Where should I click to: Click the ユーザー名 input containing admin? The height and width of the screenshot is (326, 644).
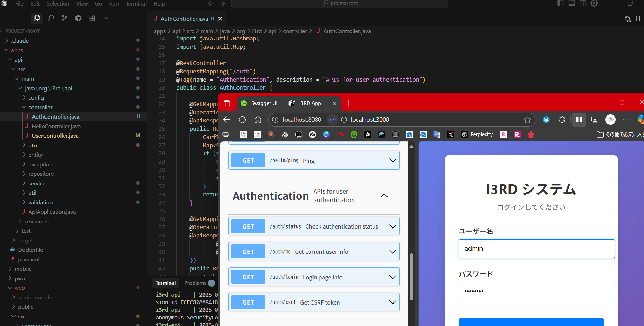point(536,249)
